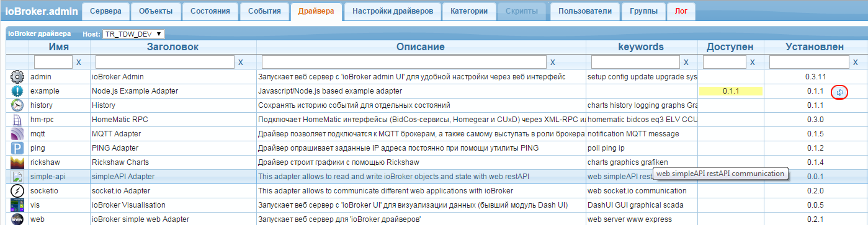The image size is (868, 225).
Task: Click 'web server www express' keywords cell
Action: pos(642,219)
